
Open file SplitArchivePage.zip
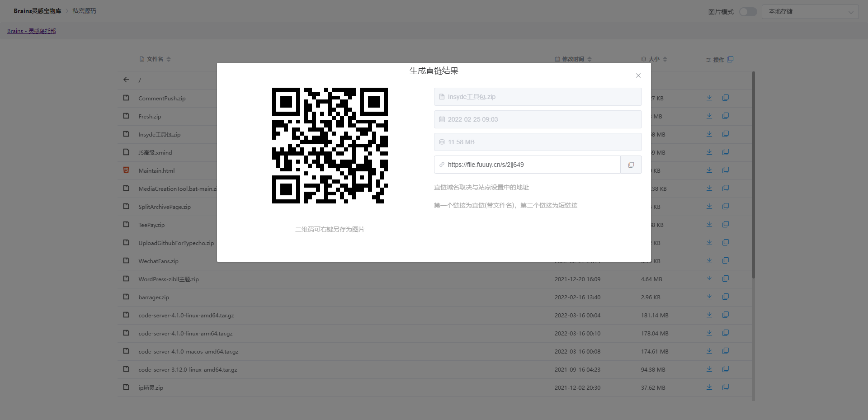coord(165,207)
